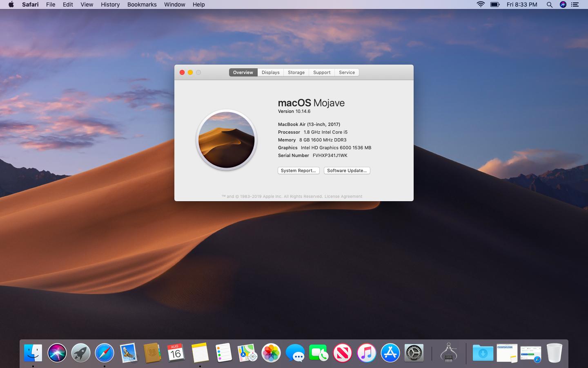Open Photos app in Dock
This screenshot has width=588, height=368.
click(x=271, y=352)
